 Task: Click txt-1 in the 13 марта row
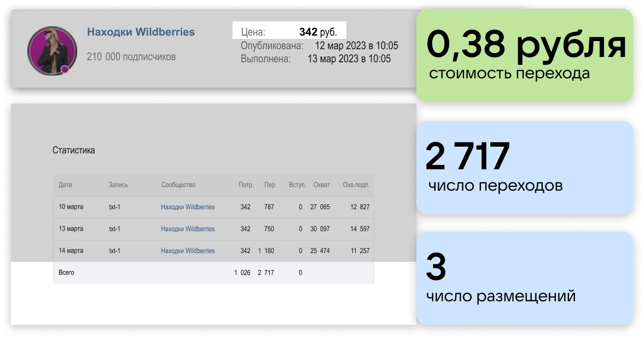click(x=114, y=229)
